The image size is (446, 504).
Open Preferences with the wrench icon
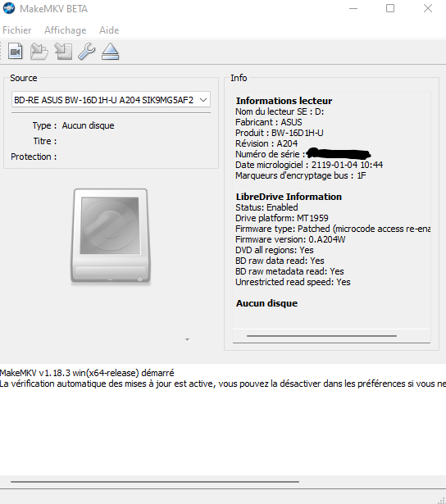87,51
